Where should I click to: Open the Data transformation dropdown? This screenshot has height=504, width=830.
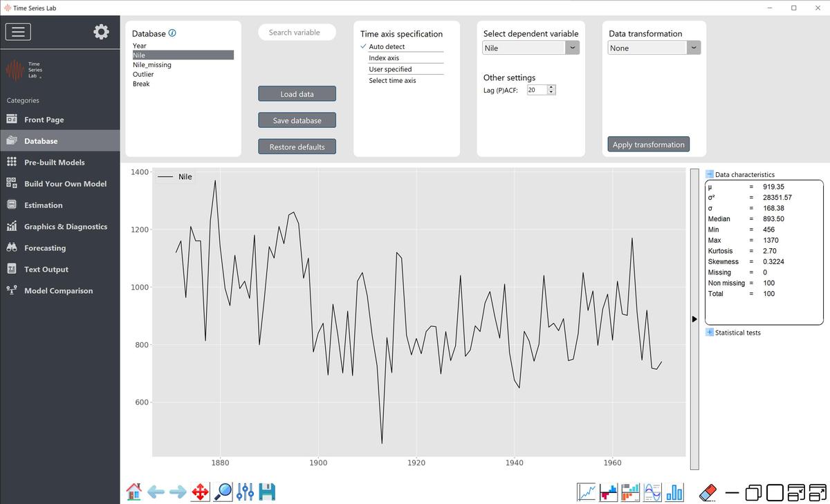pos(654,48)
